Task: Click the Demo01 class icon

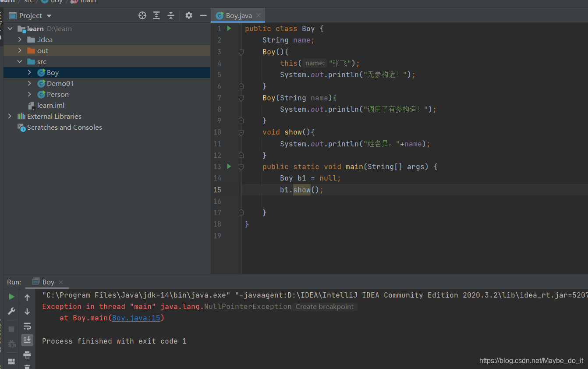Action: [41, 83]
